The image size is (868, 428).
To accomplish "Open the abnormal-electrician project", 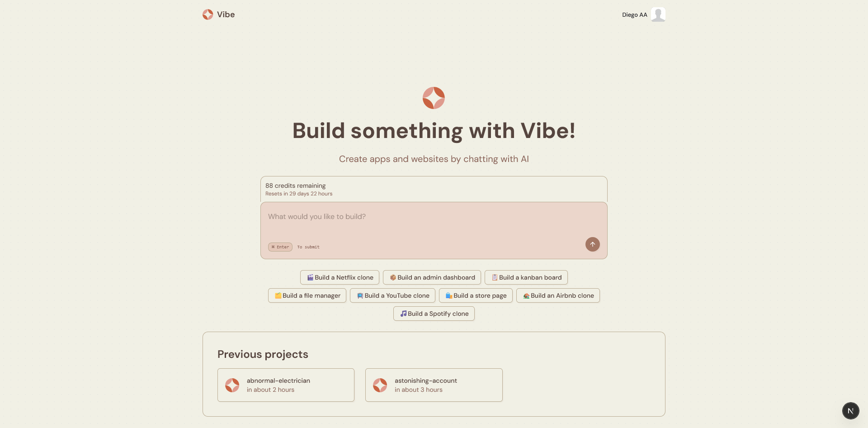I will (x=286, y=385).
